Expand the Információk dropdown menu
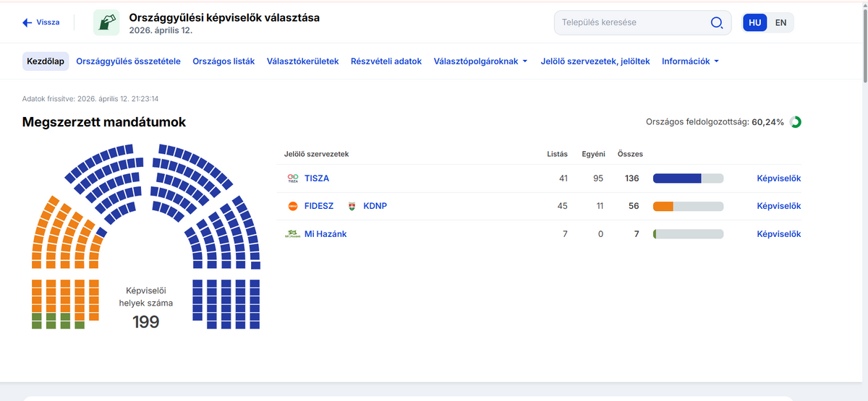 coord(690,61)
